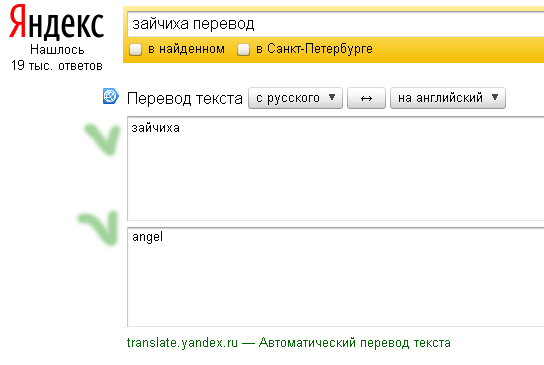Click inside the source text box with "зайчиха"

335,169
